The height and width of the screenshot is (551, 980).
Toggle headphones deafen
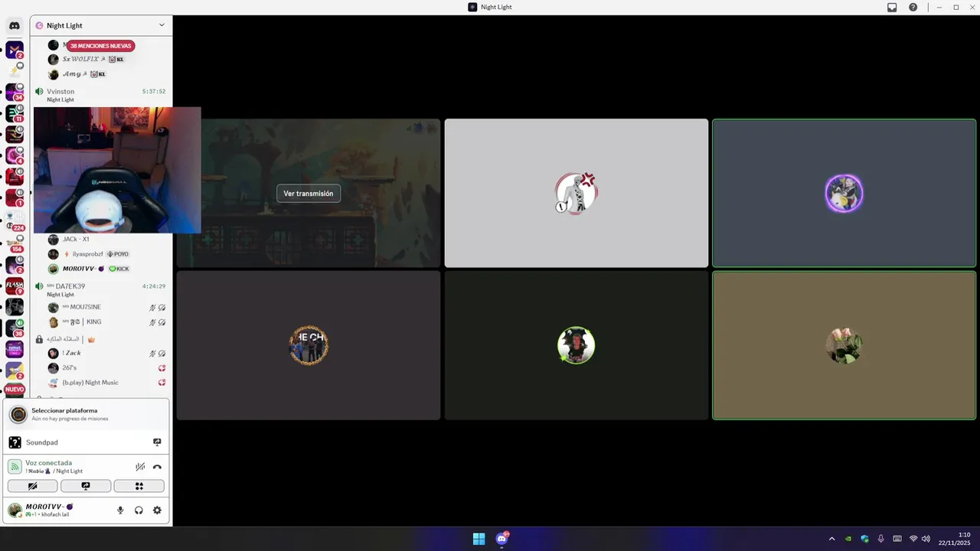(139, 510)
